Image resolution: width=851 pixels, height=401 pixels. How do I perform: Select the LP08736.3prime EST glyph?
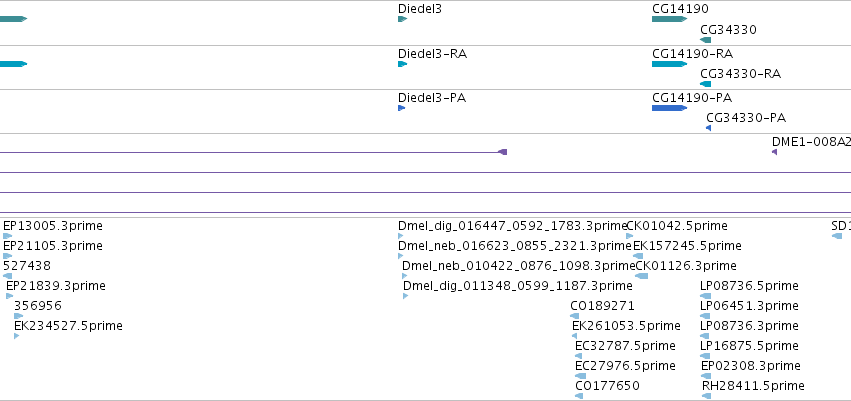tap(704, 336)
